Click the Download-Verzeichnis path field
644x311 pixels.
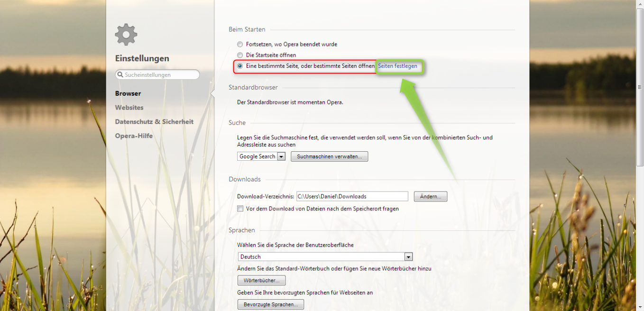pos(352,196)
